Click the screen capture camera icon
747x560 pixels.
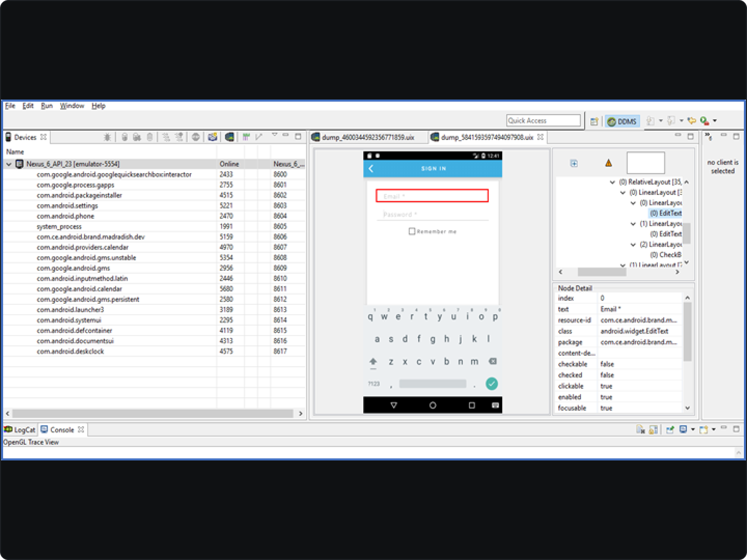tap(212, 137)
